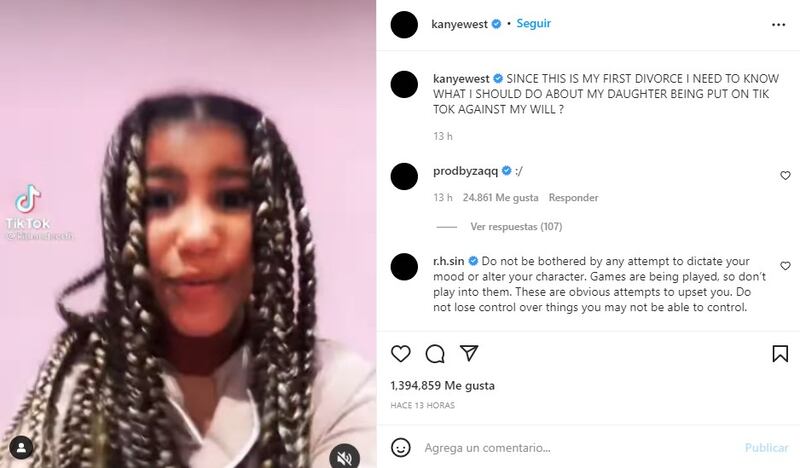
Task: Click Seguir to follow kanyewest
Action: [533, 24]
